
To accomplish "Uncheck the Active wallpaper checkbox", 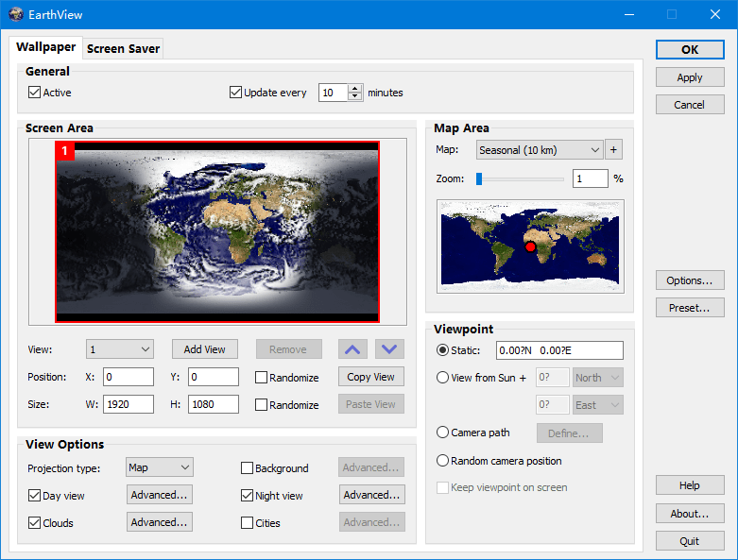I will [35, 93].
